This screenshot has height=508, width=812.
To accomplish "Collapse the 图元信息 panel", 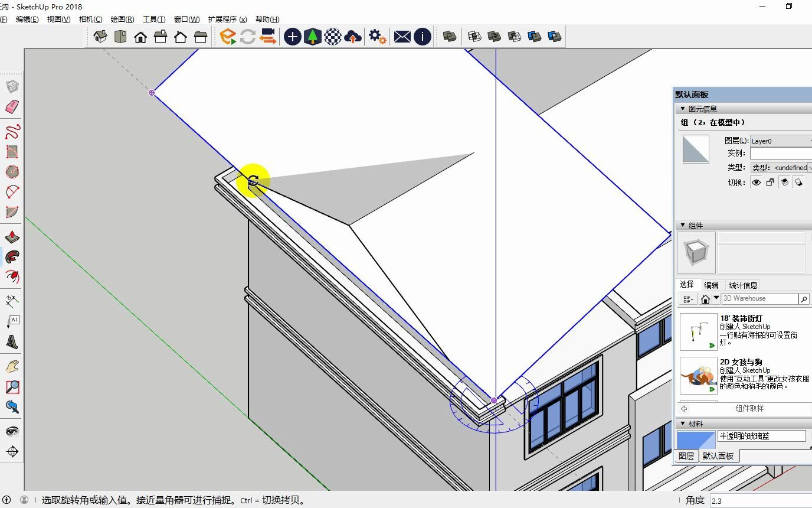I will point(682,108).
